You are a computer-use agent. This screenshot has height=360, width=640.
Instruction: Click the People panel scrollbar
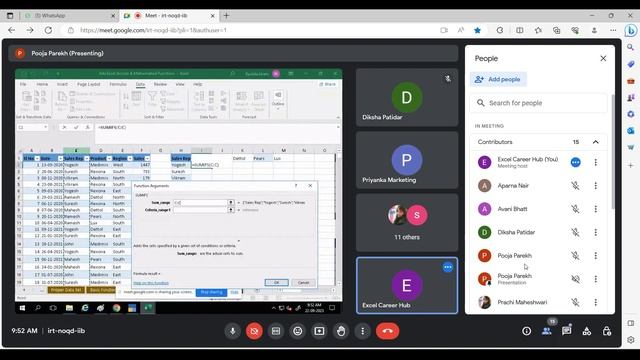[x=612, y=152]
